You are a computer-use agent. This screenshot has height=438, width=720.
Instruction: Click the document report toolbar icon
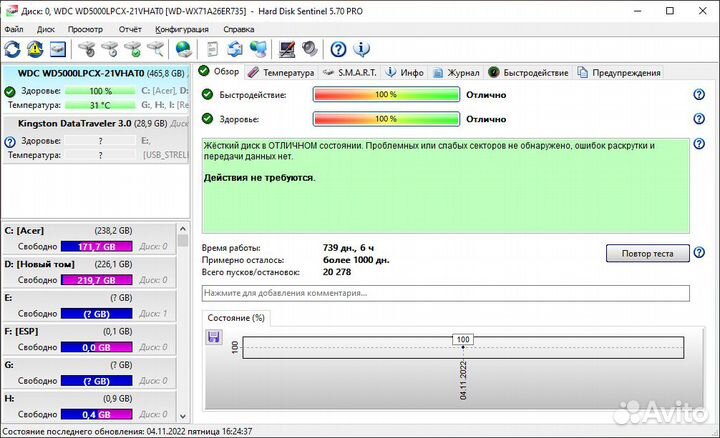pyautogui.click(x=213, y=49)
